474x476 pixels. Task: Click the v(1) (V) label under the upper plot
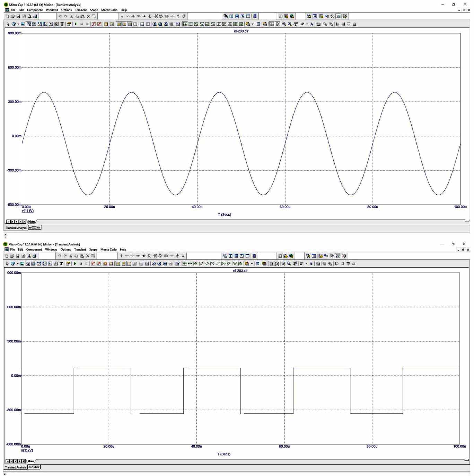pos(28,211)
